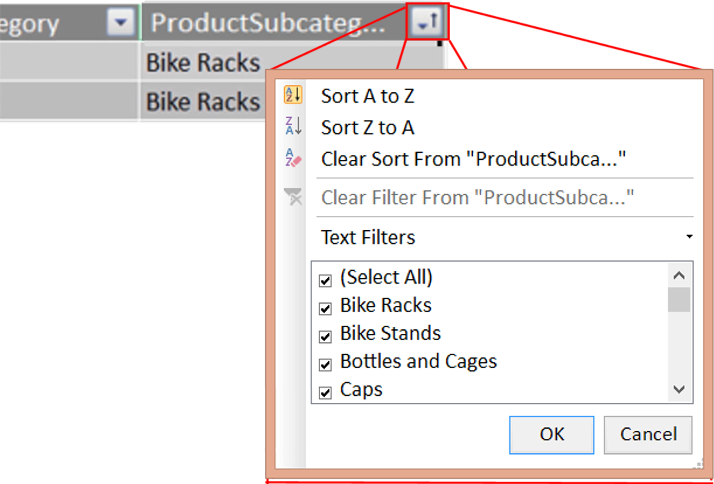This screenshot has width=714, height=484.
Task: Uncheck the Bottles and Cages checkbox
Action: 325,364
